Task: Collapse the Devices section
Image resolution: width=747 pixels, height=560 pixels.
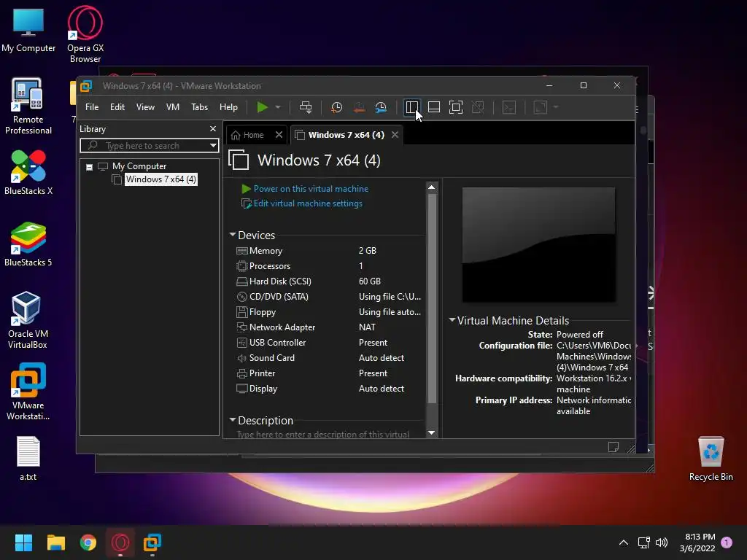Action: [233, 235]
